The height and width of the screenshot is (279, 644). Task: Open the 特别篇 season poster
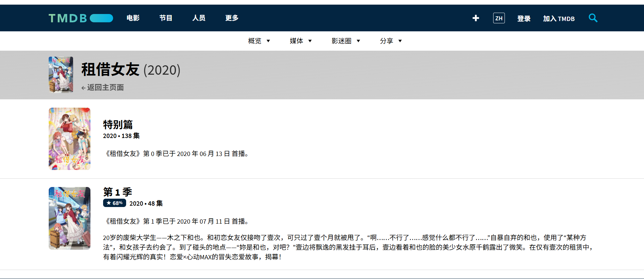[x=69, y=139]
